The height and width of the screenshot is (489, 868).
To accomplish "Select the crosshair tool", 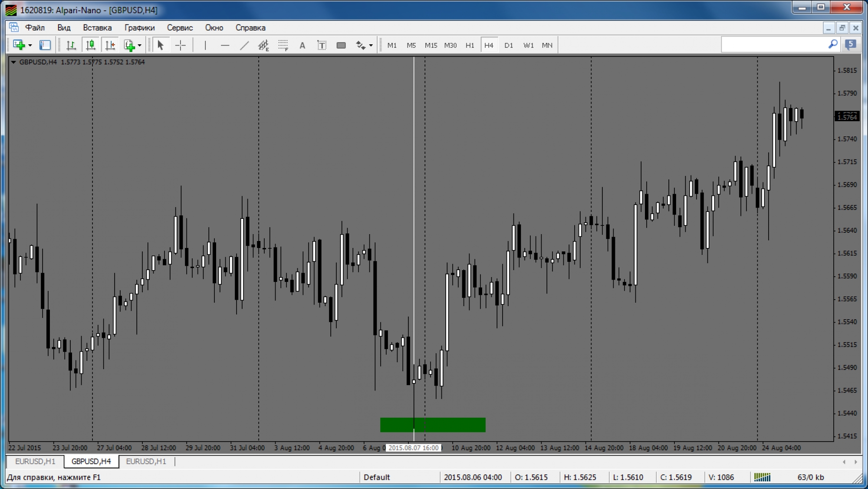I will coord(181,45).
